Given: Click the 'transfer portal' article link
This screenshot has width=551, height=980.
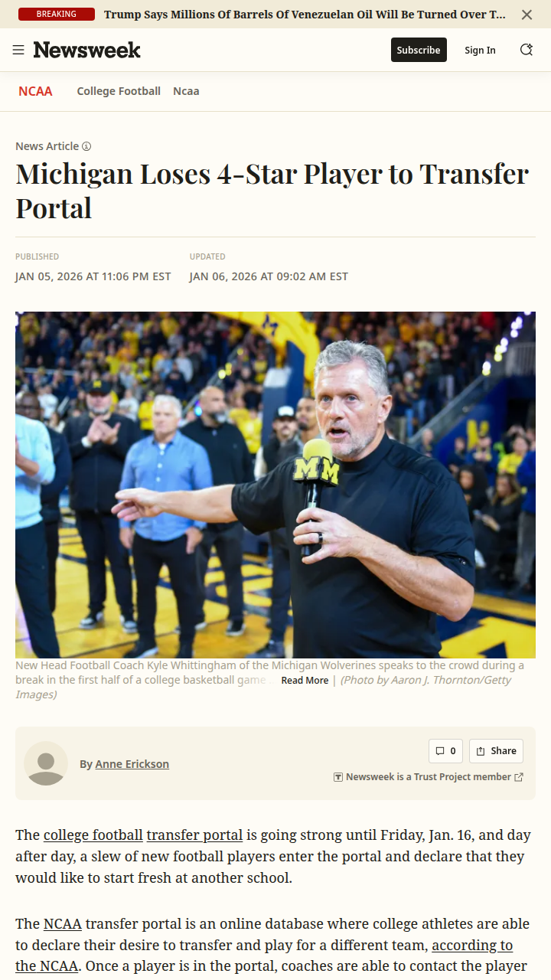Looking at the screenshot, I should click(x=194, y=835).
